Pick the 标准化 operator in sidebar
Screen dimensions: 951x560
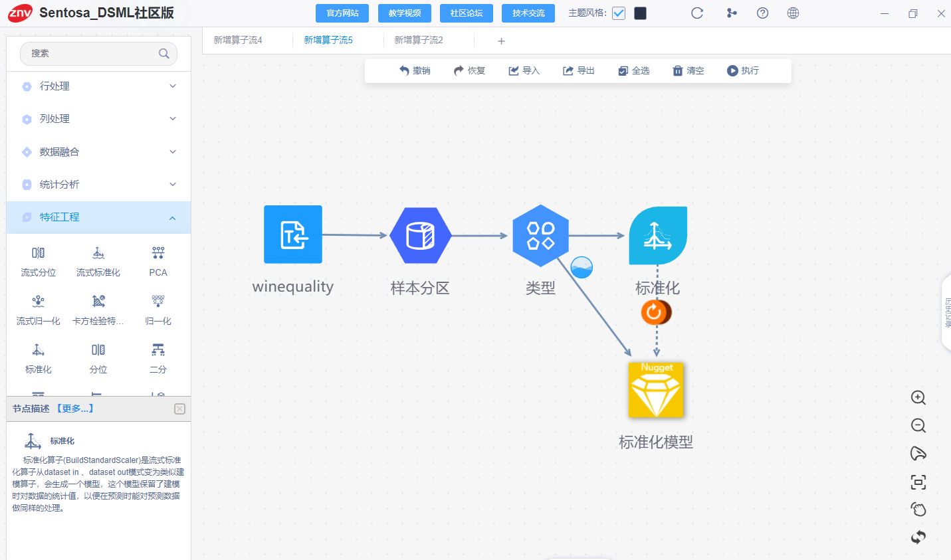coord(39,350)
